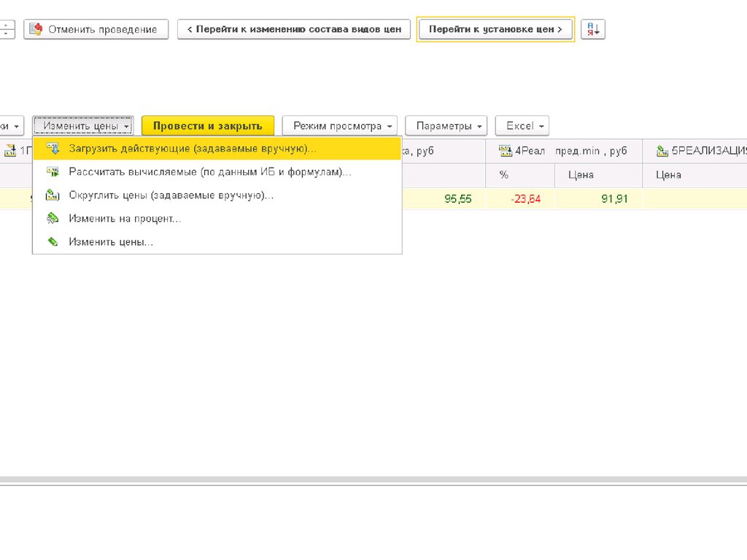Click the pencil icon beside 'Изменить цены...'

[53, 241]
